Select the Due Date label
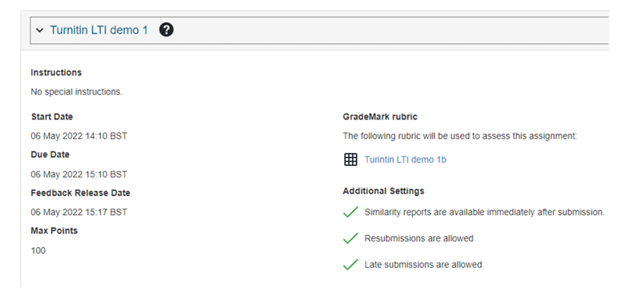The height and width of the screenshot is (292, 644). coord(50,155)
